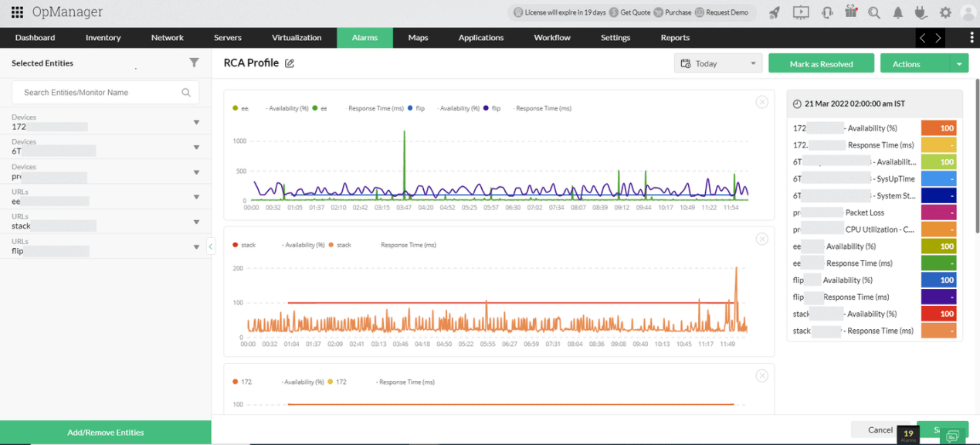This screenshot has width=980, height=445.
Task: Remove the first chart with its close icon
Action: tap(761, 102)
